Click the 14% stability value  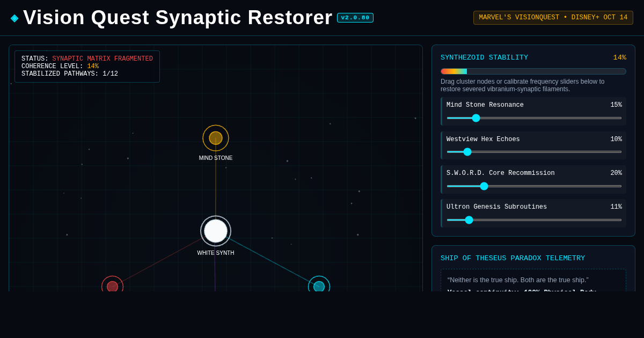(x=620, y=58)
